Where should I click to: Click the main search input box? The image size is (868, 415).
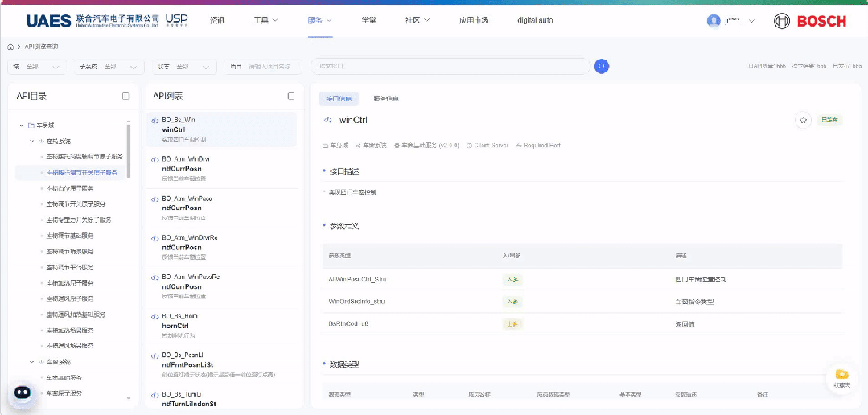[450, 67]
